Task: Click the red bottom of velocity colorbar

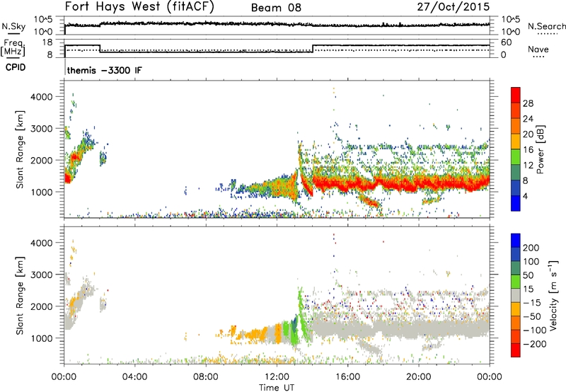Action: 516,350
